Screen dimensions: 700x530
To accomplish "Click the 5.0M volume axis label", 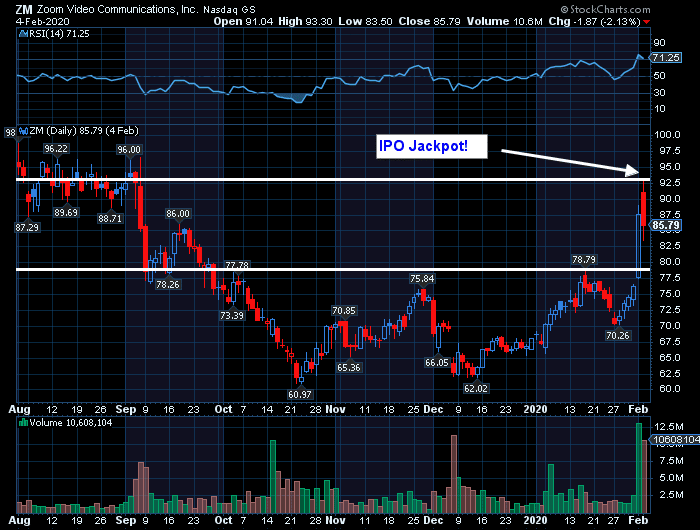I will (x=671, y=478).
